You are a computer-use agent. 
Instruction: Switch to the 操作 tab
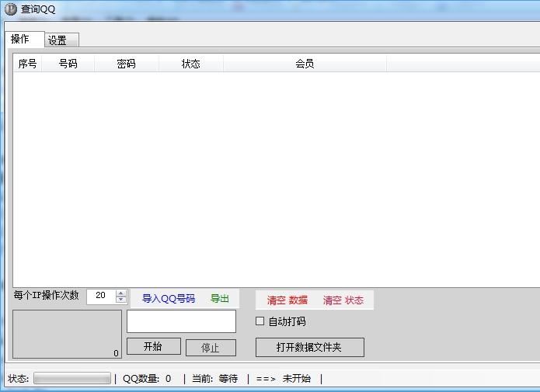21,40
